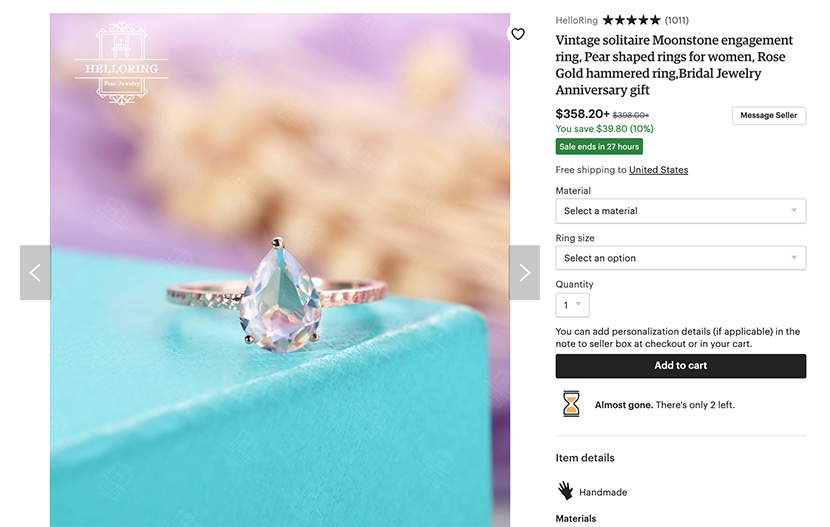Open the (1011) reviews count
Screen dimensions: 830x527
[x=677, y=20]
